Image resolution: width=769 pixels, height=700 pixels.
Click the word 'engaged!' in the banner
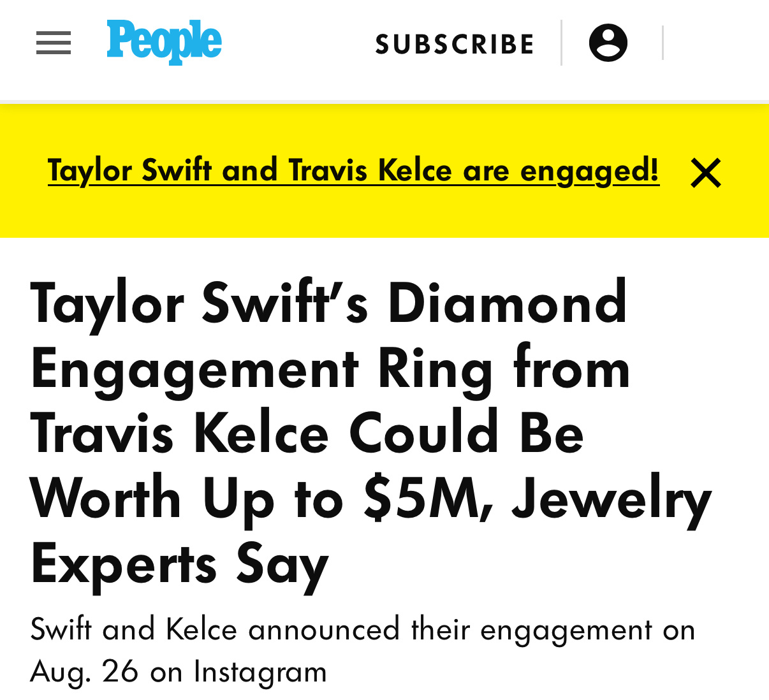(x=590, y=171)
